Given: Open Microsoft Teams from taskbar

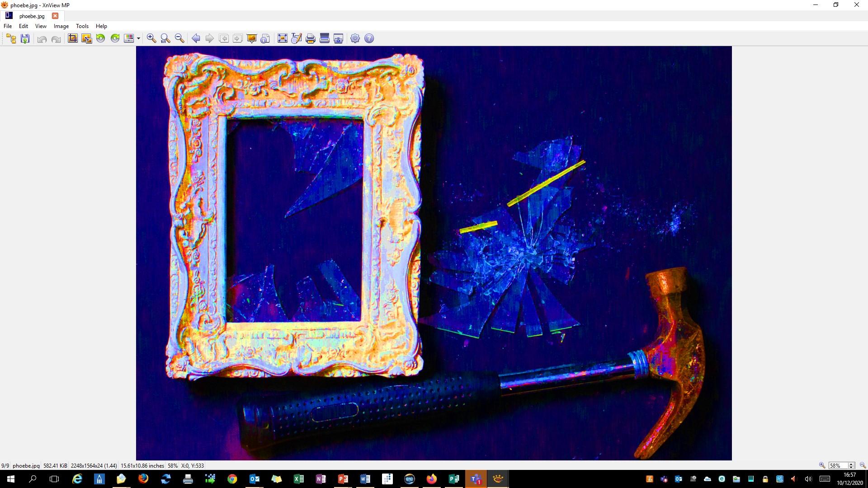Looking at the screenshot, I should point(476,479).
